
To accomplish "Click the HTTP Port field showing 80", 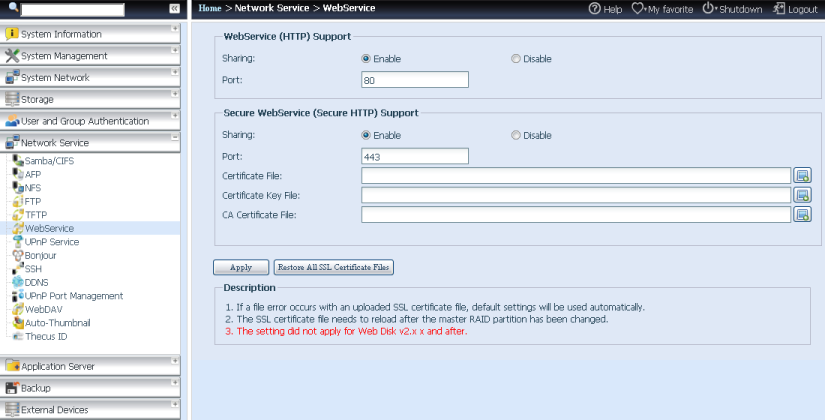I will pos(415,80).
